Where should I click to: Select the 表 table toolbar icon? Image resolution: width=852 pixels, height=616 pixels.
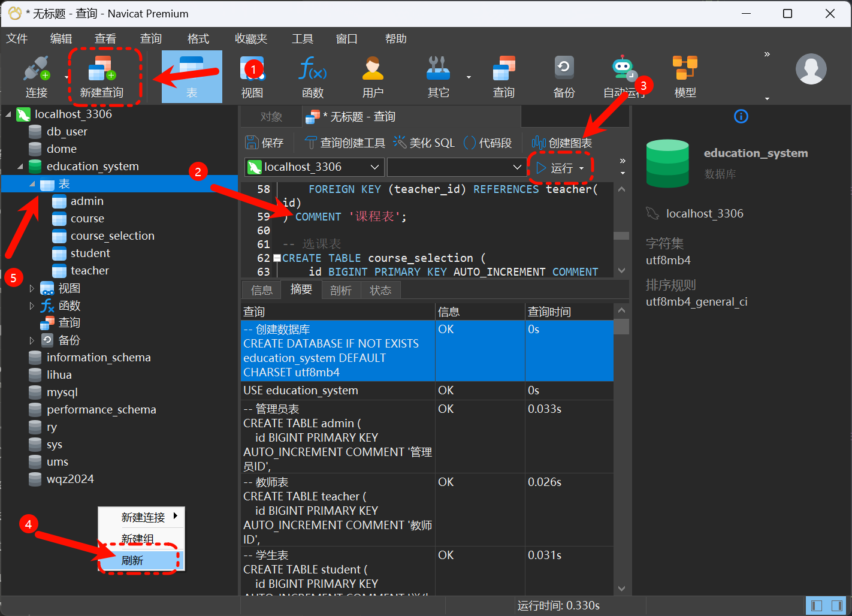(x=192, y=77)
